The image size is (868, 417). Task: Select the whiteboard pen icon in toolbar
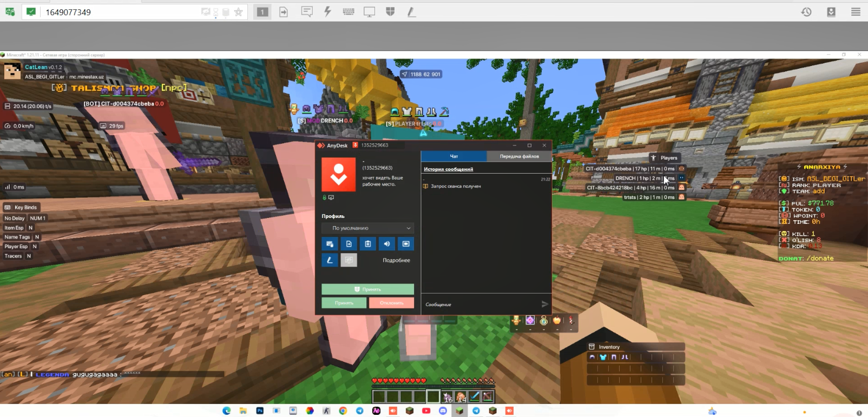point(411,12)
